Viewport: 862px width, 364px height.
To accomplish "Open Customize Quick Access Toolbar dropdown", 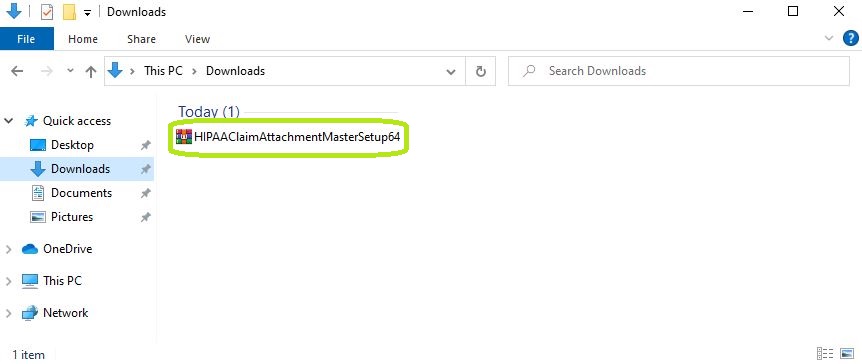I will 87,13.
